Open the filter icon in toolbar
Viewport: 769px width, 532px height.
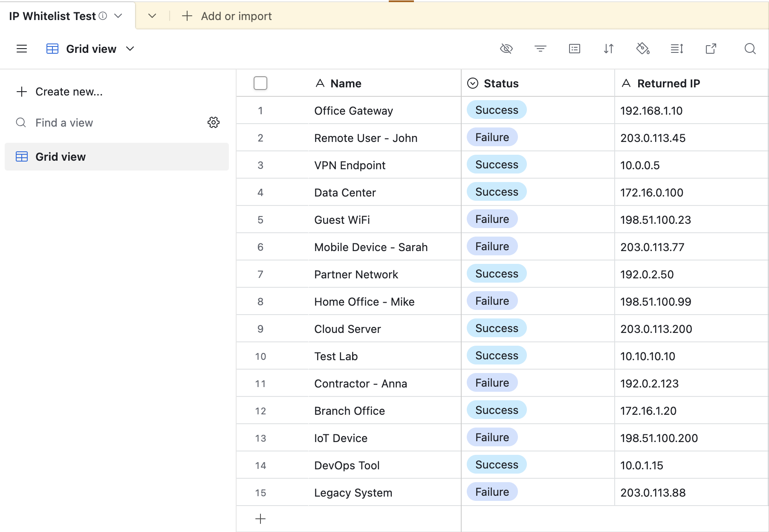(540, 49)
